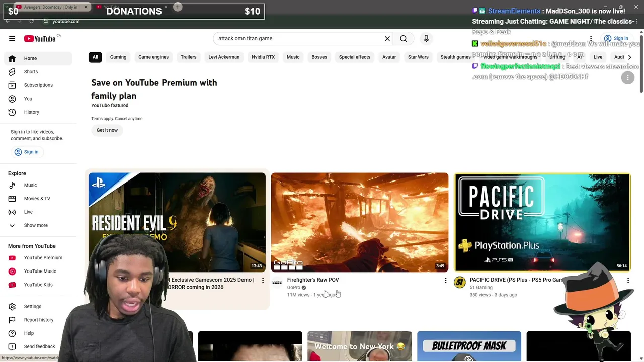
Task: Click the browser address bar youtube.com
Action: [x=66, y=21]
